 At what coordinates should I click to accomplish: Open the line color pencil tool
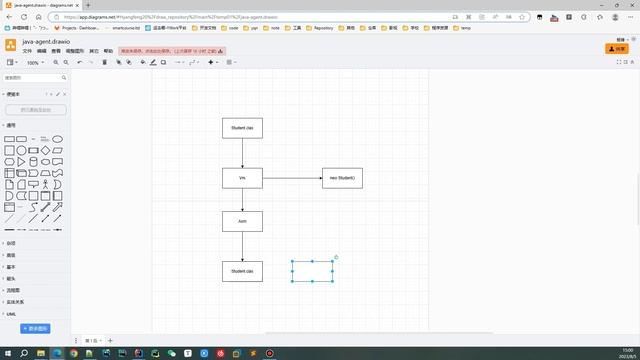tap(153, 62)
